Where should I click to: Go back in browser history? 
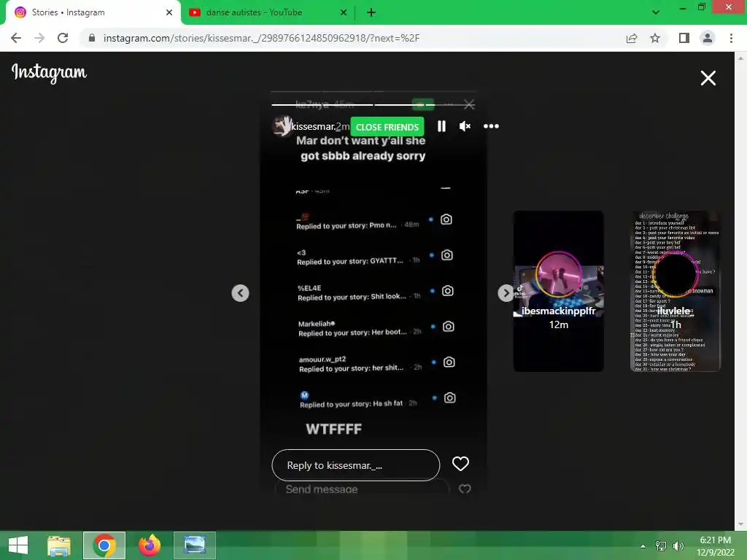click(16, 38)
